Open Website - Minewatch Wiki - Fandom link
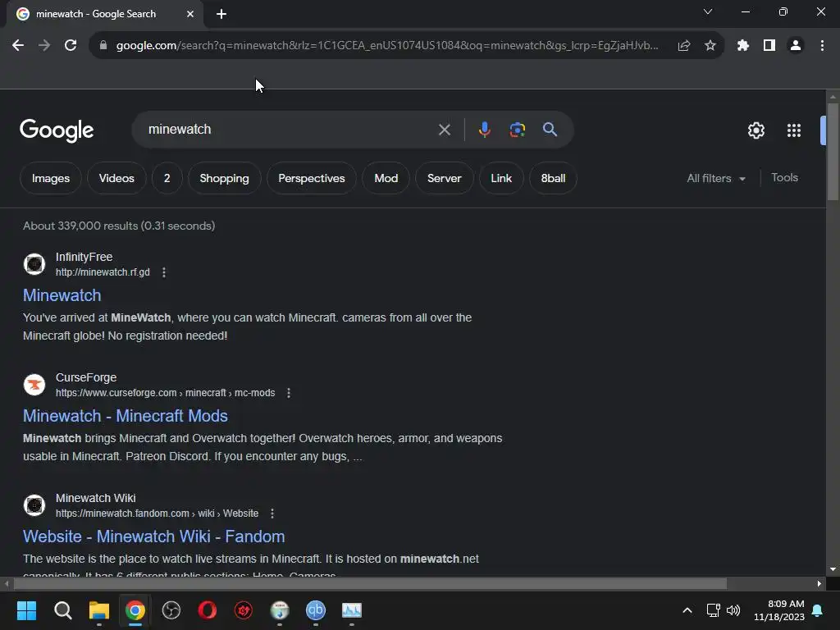 point(153,536)
